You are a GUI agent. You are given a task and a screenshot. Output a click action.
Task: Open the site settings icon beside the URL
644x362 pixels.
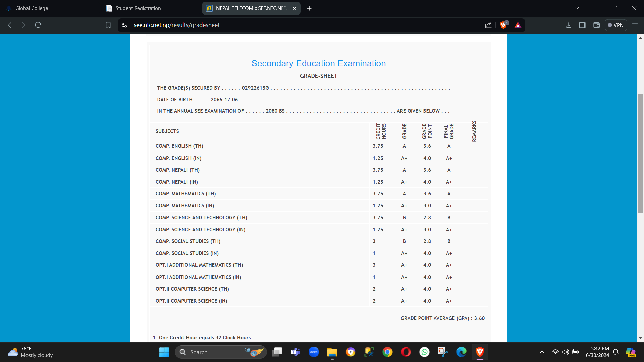(x=124, y=25)
